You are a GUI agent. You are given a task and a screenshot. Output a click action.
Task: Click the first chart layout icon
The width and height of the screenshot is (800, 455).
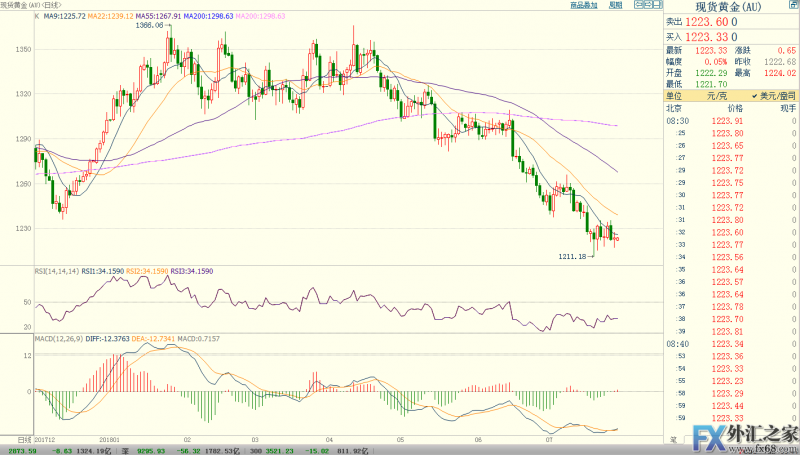(638, 5)
